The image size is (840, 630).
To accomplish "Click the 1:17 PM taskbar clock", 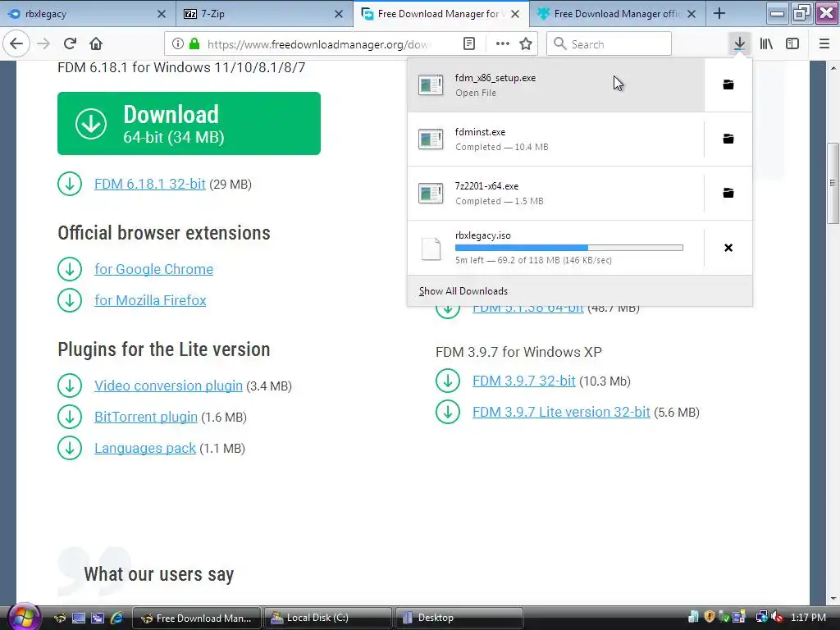I will pos(808,618).
